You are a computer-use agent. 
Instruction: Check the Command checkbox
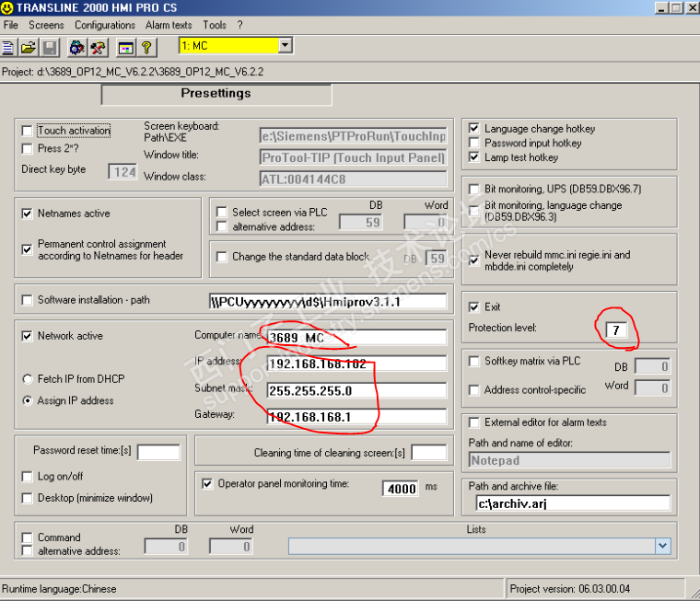[x=28, y=537]
